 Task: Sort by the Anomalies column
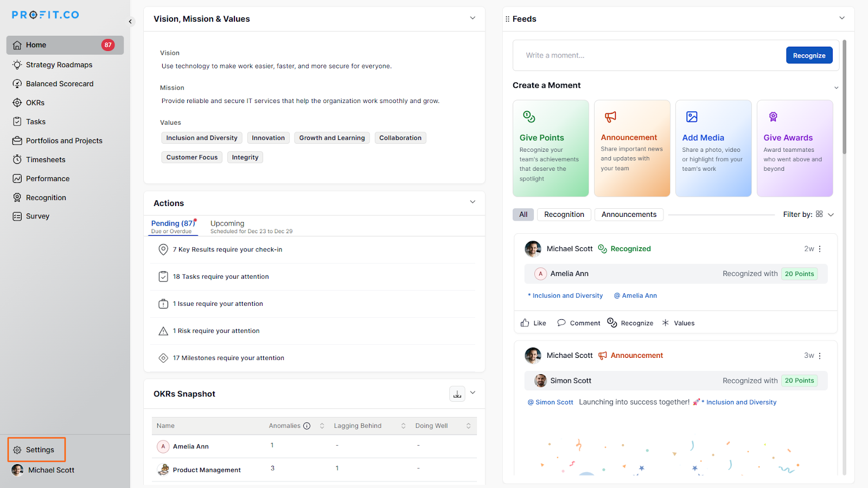(322, 426)
